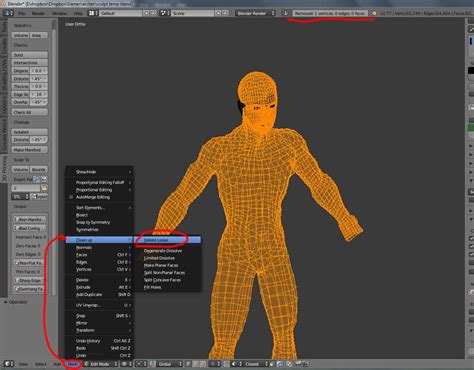Expand the Operator panel
Viewport: 474px width, 370px height.
click(x=16, y=302)
